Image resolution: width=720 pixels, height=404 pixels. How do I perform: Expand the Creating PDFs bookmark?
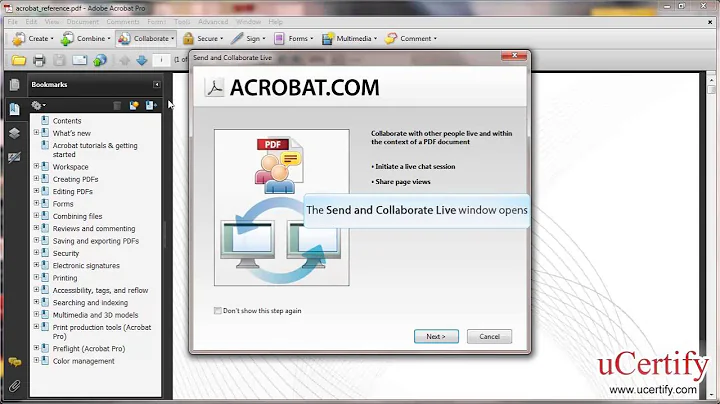[36, 179]
